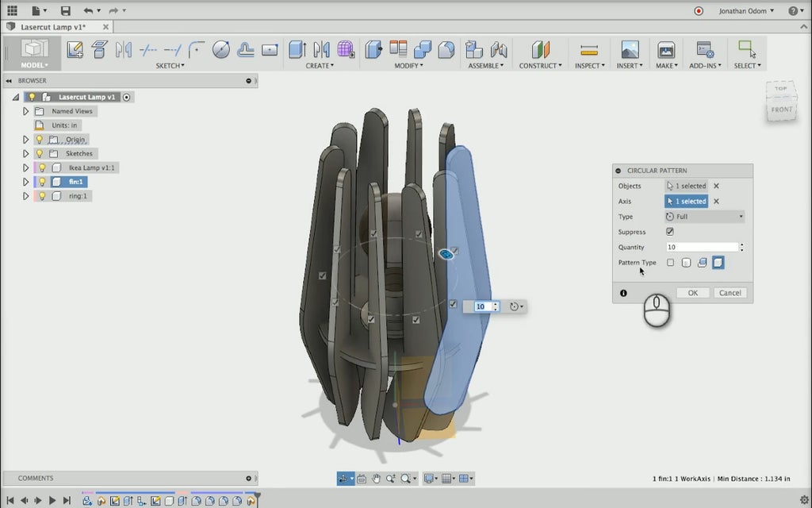The height and width of the screenshot is (508, 812).
Task: Click the Offset Plane icon under Construct
Action: pos(540,49)
